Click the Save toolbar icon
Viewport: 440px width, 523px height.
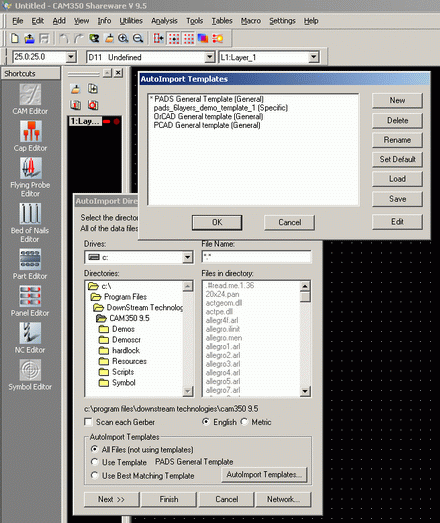tap(44, 38)
